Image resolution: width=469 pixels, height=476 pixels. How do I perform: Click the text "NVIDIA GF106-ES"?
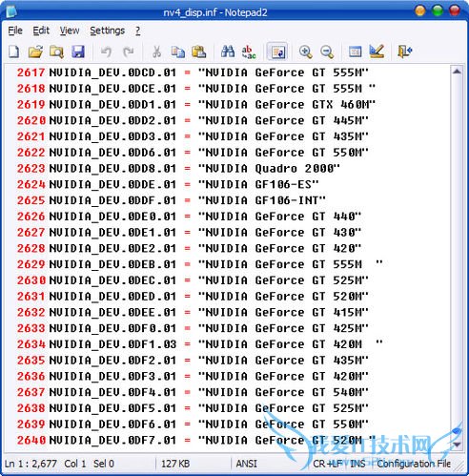coord(258,184)
